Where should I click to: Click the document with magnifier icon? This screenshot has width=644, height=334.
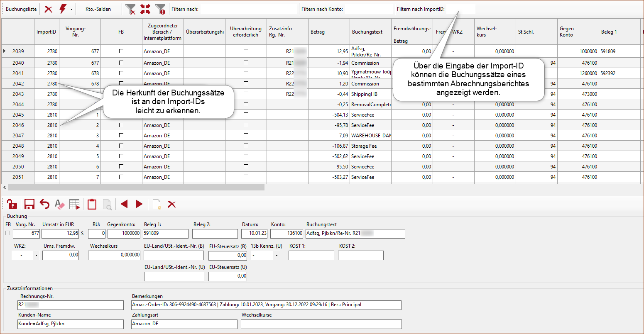(x=107, y=204)
